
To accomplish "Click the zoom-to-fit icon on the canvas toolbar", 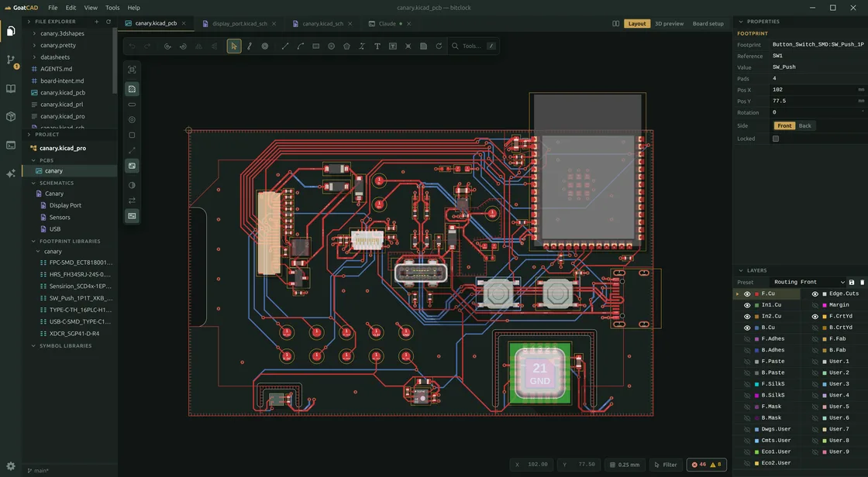I will coord(132,70).
